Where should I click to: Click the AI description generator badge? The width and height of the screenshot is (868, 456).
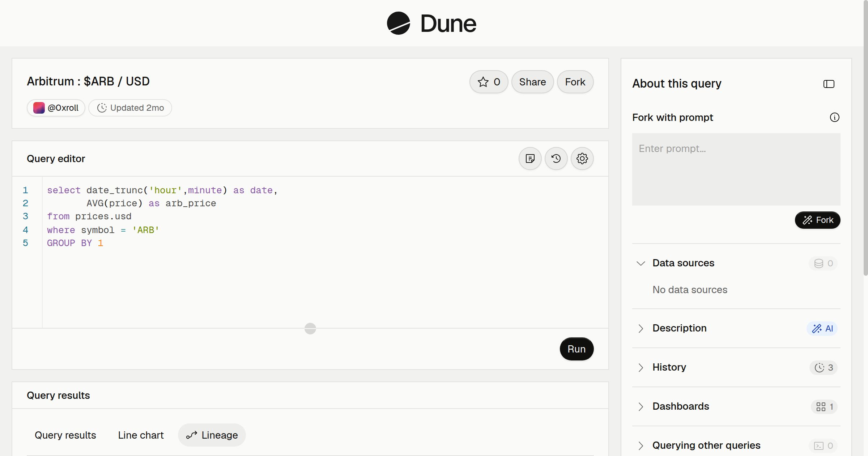pos(822,329)
